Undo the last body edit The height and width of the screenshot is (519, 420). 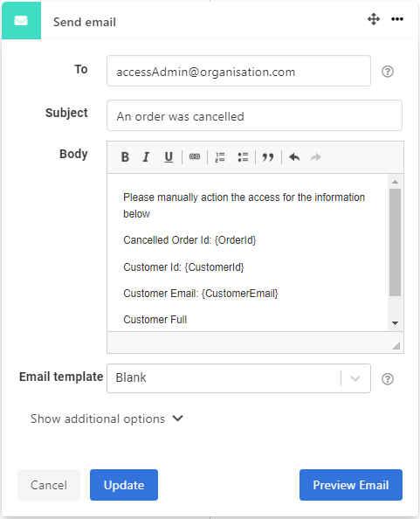[x=294, y=157]
